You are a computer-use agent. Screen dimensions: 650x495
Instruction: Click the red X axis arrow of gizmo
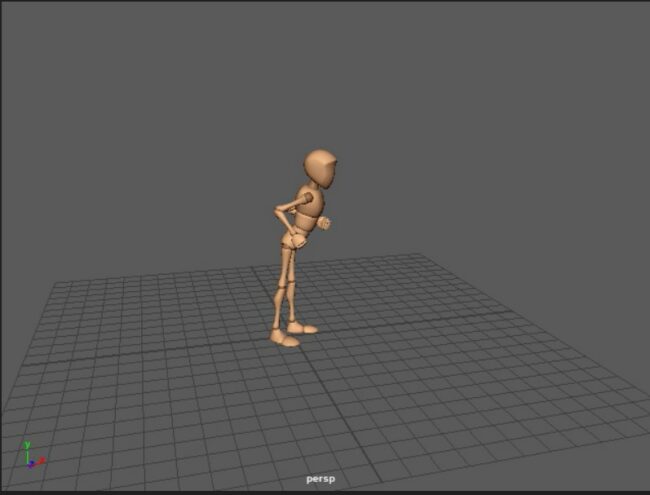tap(42, 462)
